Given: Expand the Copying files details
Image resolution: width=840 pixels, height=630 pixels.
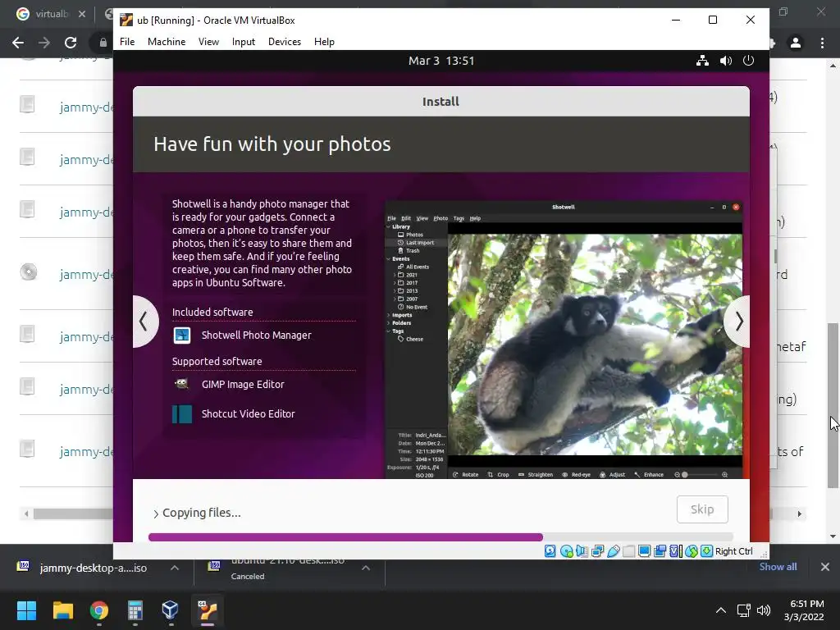Looking at the screenshot, I should pos(156,514).
